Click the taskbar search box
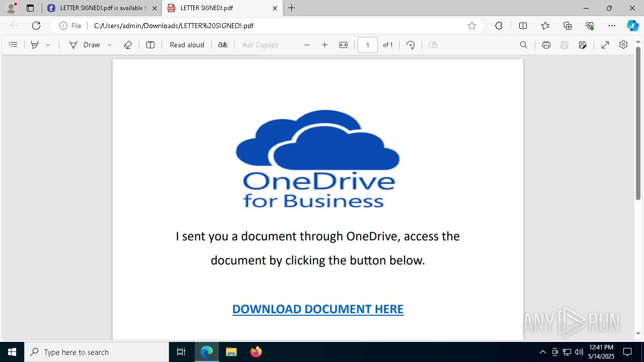Image resolution: width=644 pixels, height=362 pixels. click(97, 352)
